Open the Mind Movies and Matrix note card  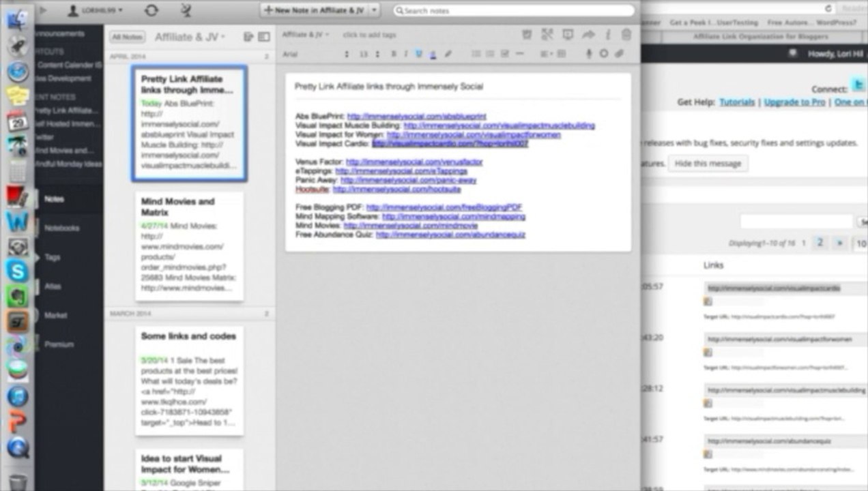pos(189,246)
